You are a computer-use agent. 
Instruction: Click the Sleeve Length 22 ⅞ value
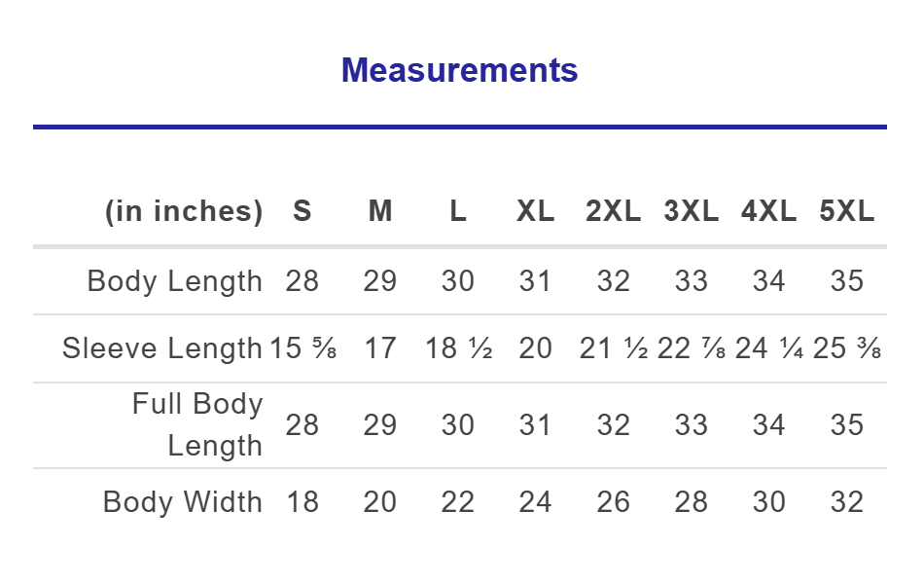click(692, 348)
